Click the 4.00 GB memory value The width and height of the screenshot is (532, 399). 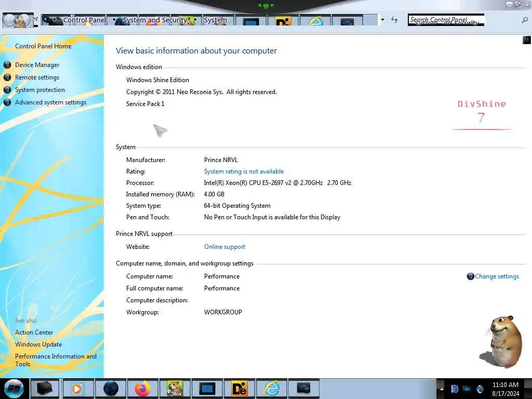[214, 194]
